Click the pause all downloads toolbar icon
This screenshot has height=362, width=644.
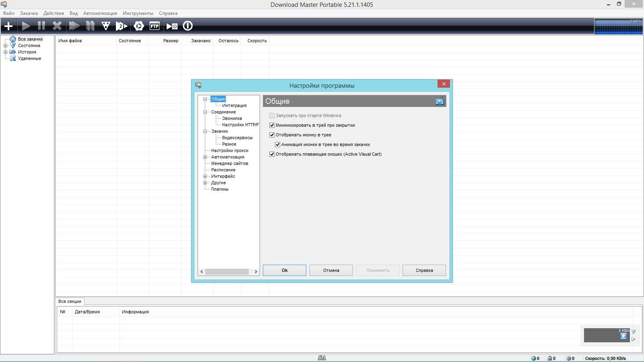coord(90,26)
